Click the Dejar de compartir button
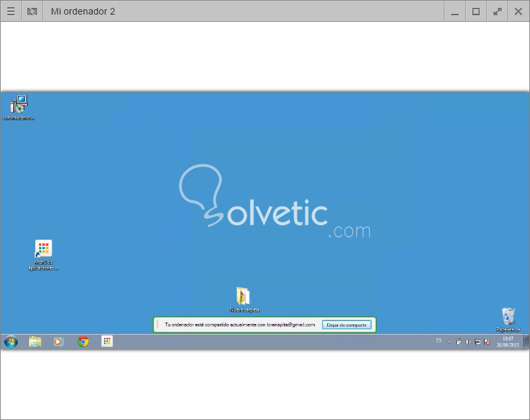This screenshot has width=530, height=420. tap(346, 325)
